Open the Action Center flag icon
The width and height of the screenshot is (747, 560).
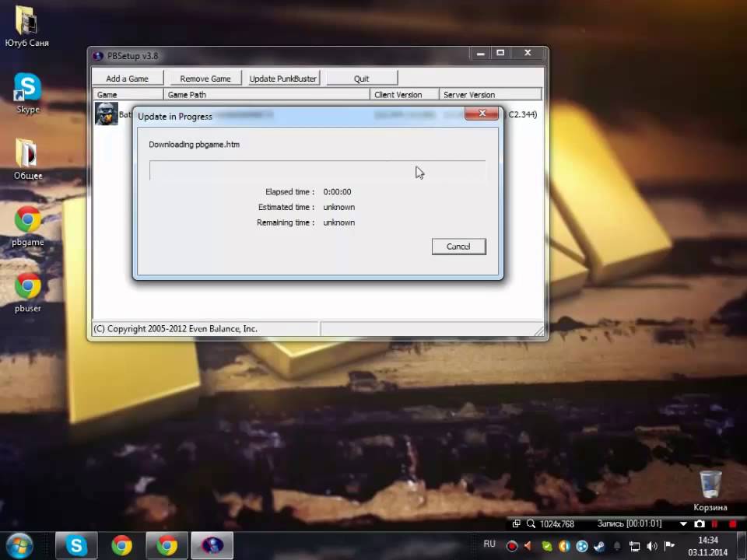(669, 546)
